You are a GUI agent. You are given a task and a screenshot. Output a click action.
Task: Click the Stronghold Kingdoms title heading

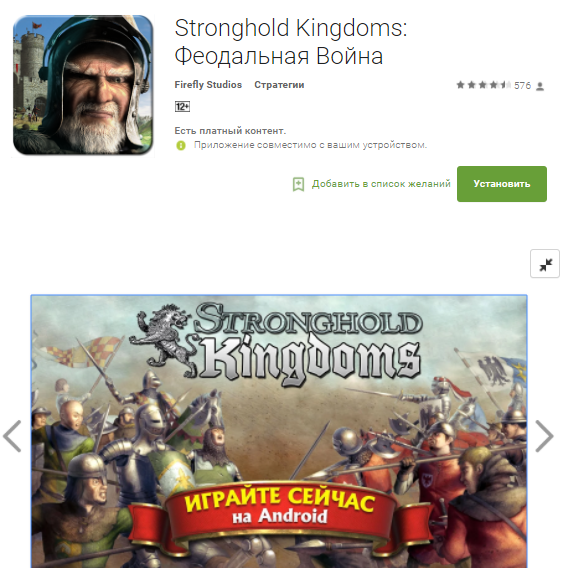point(291,42)
